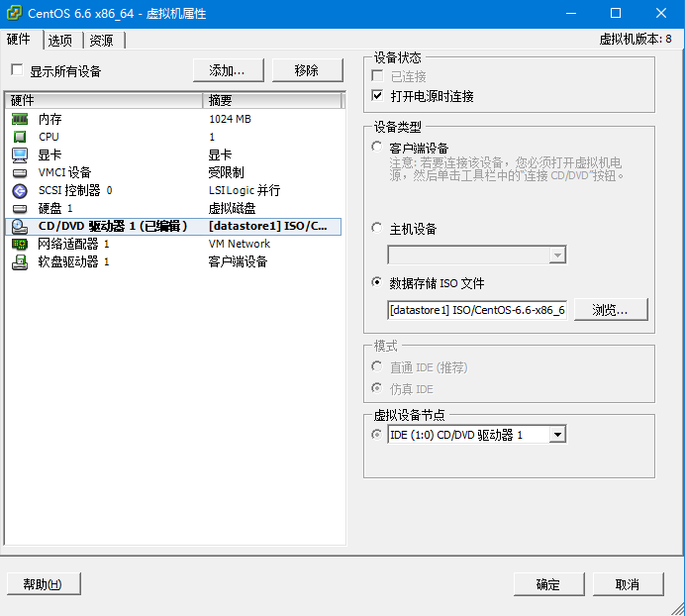685x616 pixels.
Task: Open the 主机设备 dropdown list
Action: point(557,255)
